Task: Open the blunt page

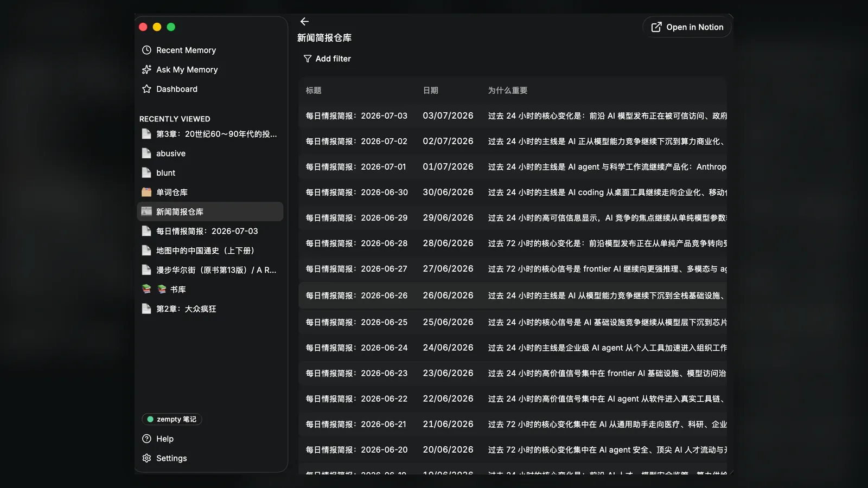Action: point(210,173)
